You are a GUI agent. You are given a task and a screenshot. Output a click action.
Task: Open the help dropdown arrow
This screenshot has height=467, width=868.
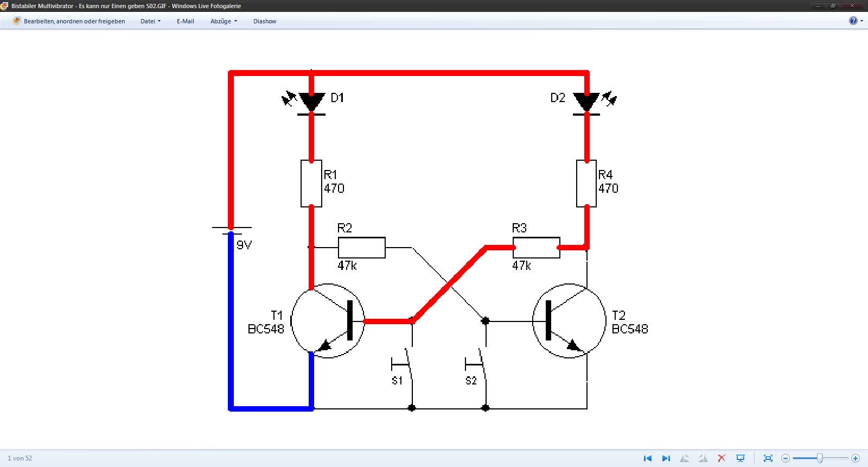coord(861,21)
